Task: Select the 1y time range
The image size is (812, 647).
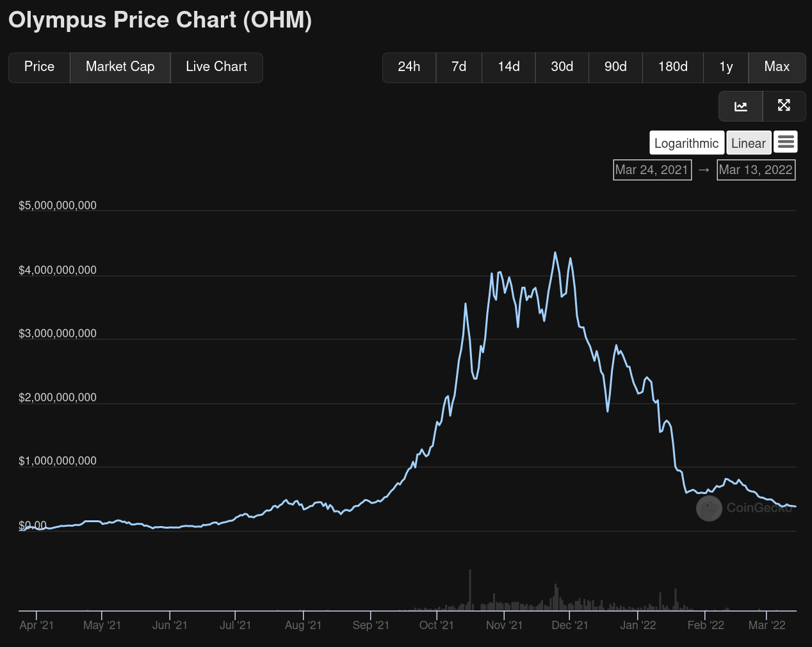Action: tap(726, 67)
